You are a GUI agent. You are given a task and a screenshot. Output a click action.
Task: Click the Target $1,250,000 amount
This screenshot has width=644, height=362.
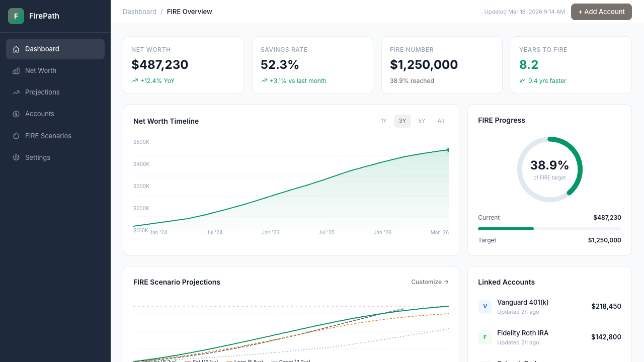click(x=605, y=240)
